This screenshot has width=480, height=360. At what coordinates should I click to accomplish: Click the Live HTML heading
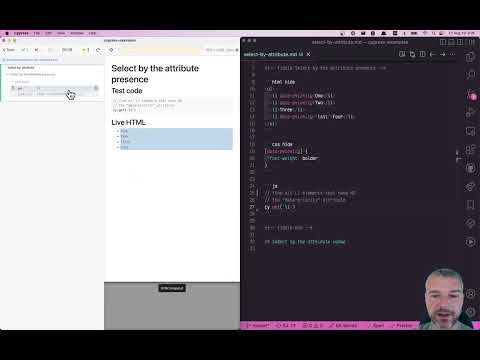point(128,122)
